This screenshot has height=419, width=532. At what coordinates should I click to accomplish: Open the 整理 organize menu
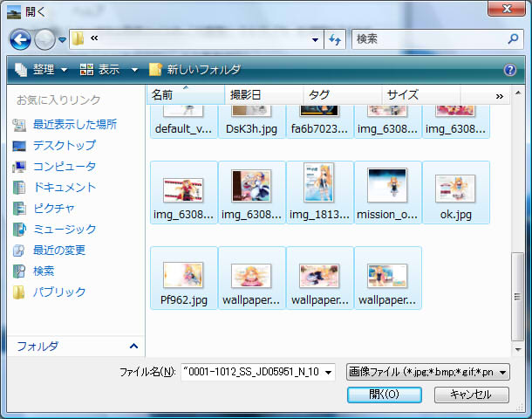pos(41,70)
